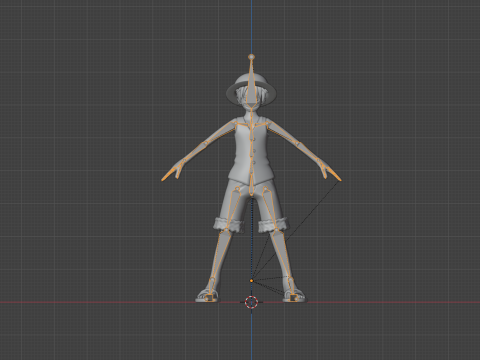Select the hand bones on screen-right hand

pyautogui.click(x=330, y=171)
